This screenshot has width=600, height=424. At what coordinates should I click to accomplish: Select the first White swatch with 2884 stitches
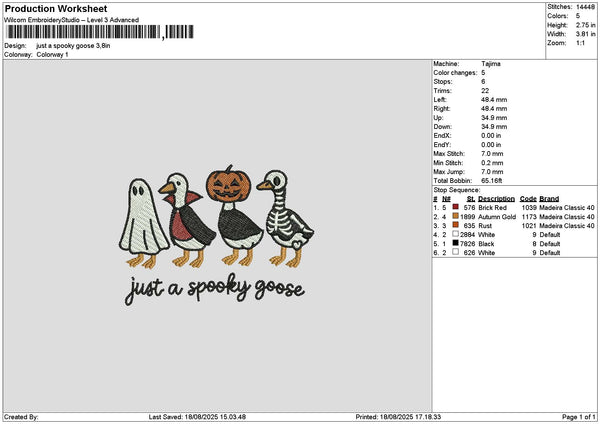pos(455,234)
